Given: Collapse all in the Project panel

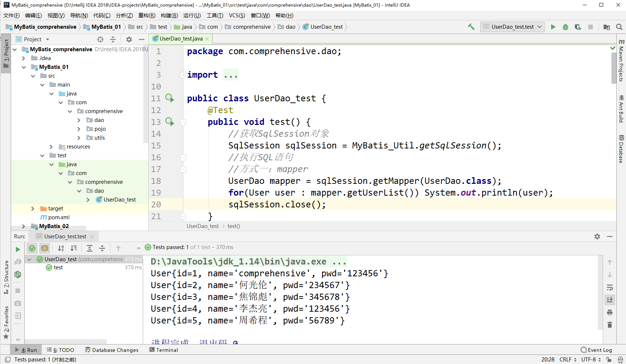Looking at the screenshot, I should [113, 39].
